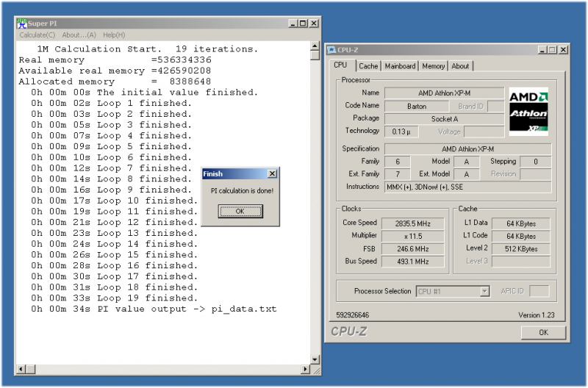Click the Technology value 0.13 µ
The image size is (588, 388).
401,132
